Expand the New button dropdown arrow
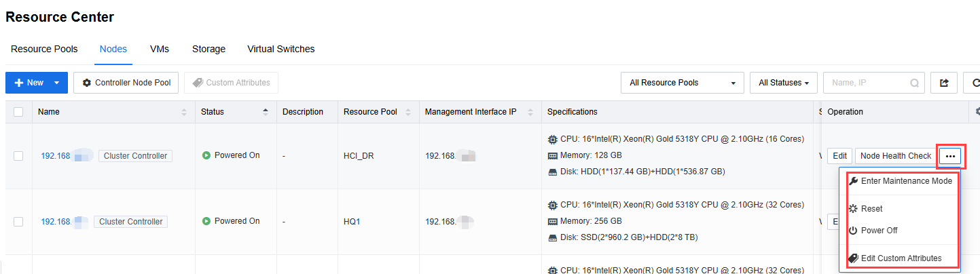The image size is (980, 274). click(x=57, y=83)
